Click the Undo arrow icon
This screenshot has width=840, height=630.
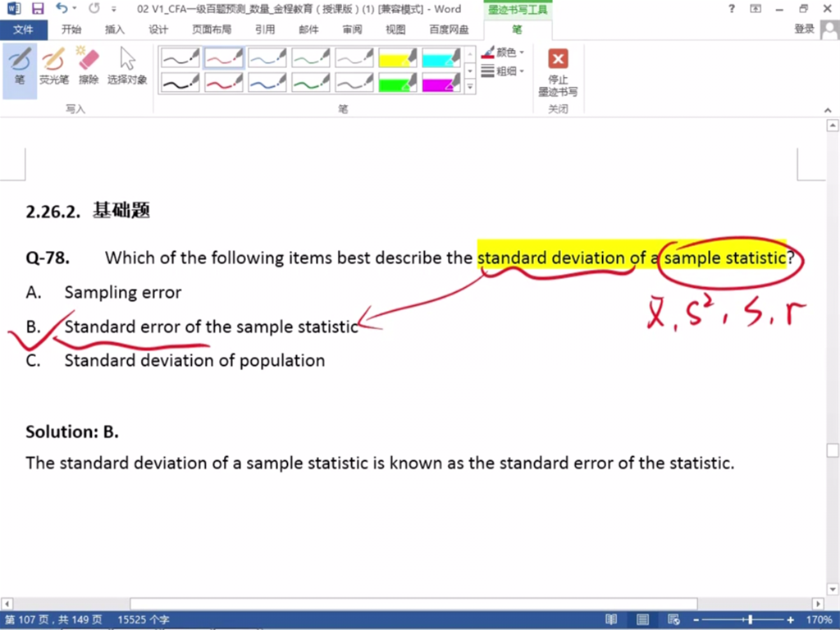tap(62, 9)
